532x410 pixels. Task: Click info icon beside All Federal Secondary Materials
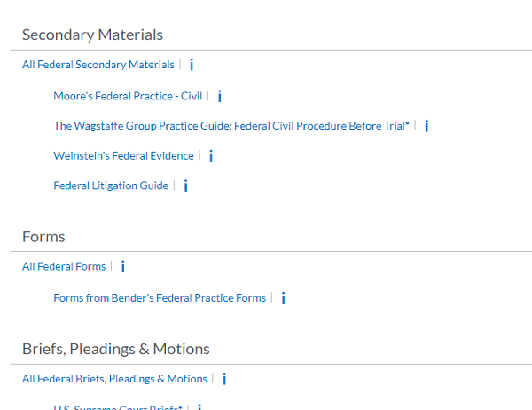pos(192,65)
